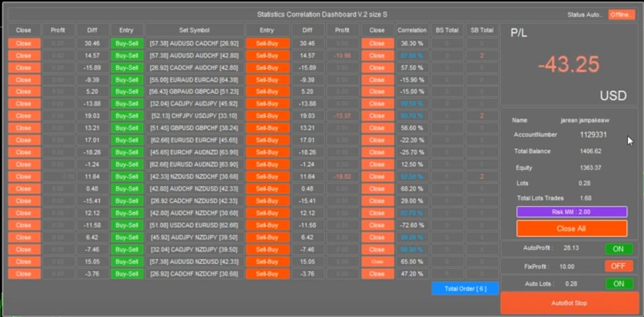Click Sell-Buy for NZDUSD NZDCHF row
The width and height of the screenshot is (644, 317).
(x=267, y=176)
